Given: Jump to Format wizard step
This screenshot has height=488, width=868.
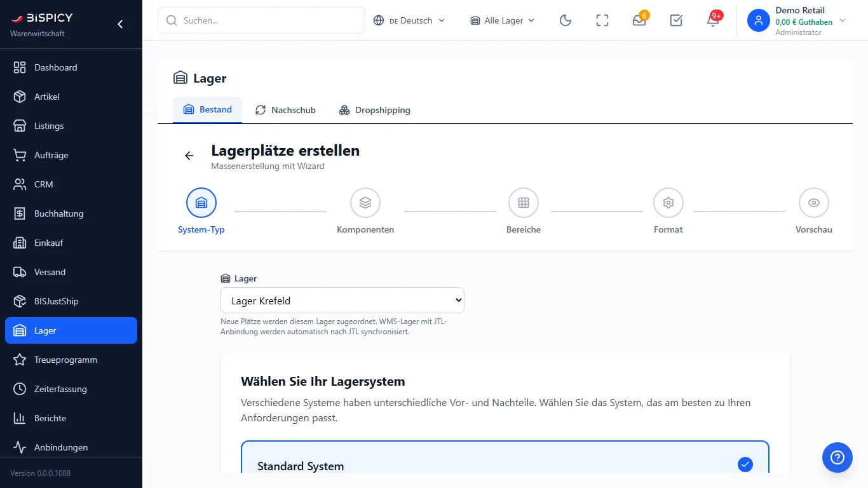Looking at the screenshot, I should pyautogui.click(x=668, y=212).
